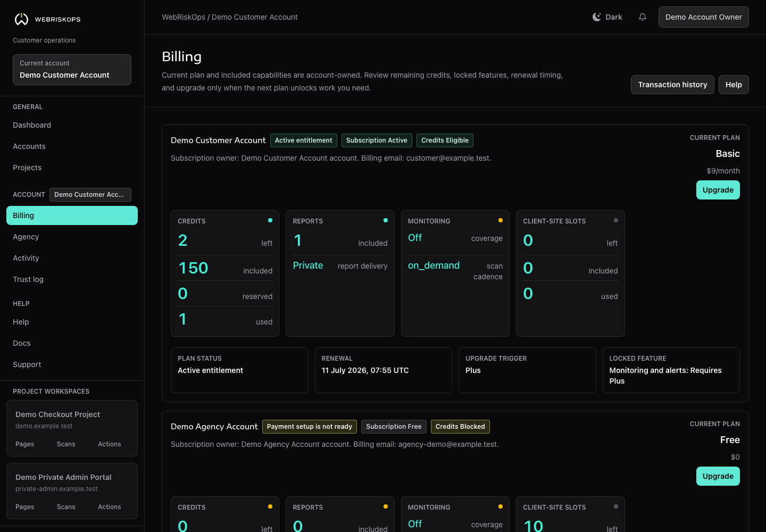766x532 pixels.
Task: Click the Credits card status dot for Customer Account
Action: tap(270, 220)
